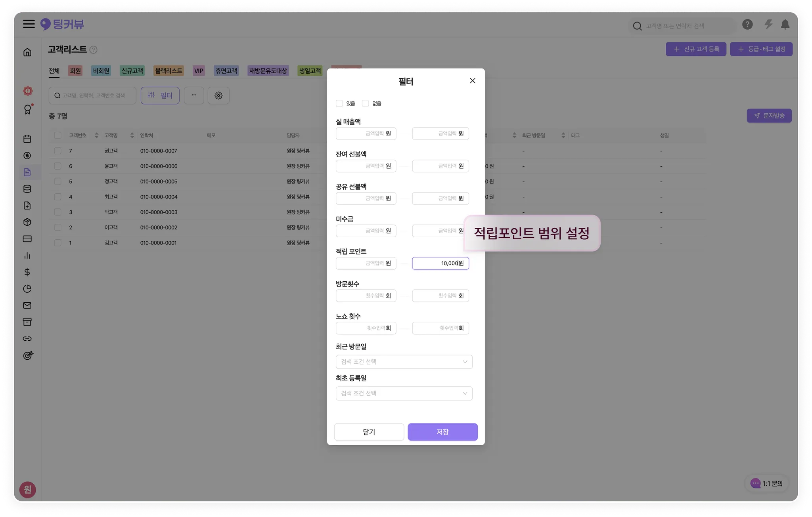
Task: Expand the 최근 방문일 condition dropdown
Action: pos(404,362)
